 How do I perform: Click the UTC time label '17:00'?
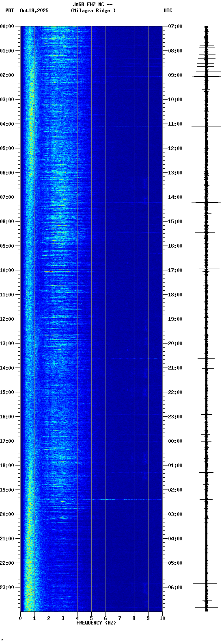175,270
